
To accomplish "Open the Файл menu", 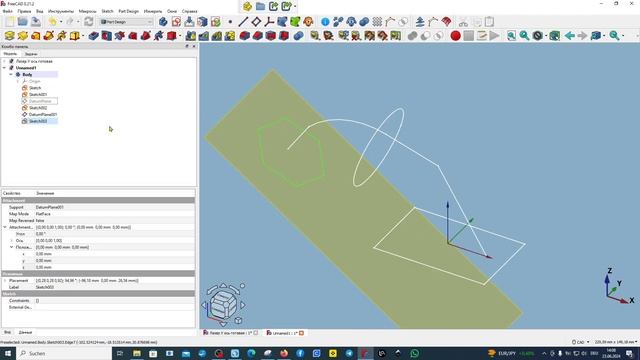I will coord(7,11).
